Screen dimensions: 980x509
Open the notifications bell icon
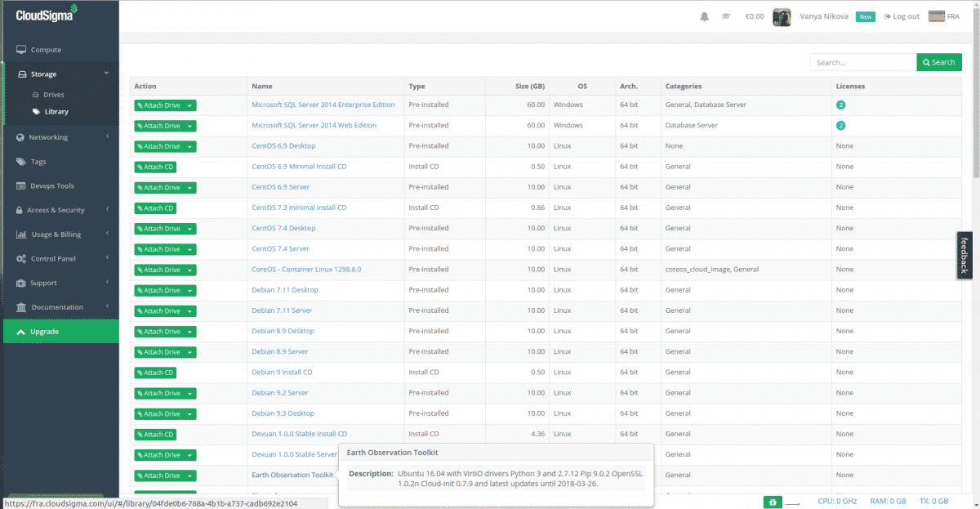(x=703, y=16)
